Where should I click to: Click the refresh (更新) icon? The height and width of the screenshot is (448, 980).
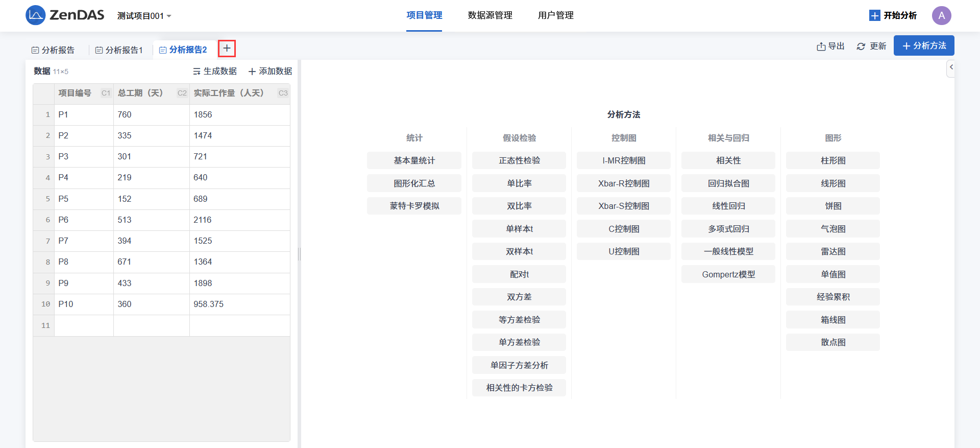pyautogui.click(x=861, y=46)
